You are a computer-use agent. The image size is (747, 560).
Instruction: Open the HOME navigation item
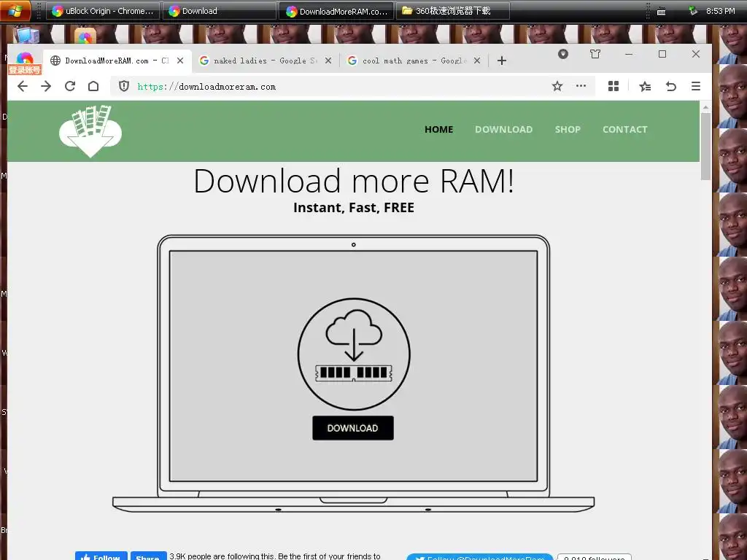pos(438,129)
